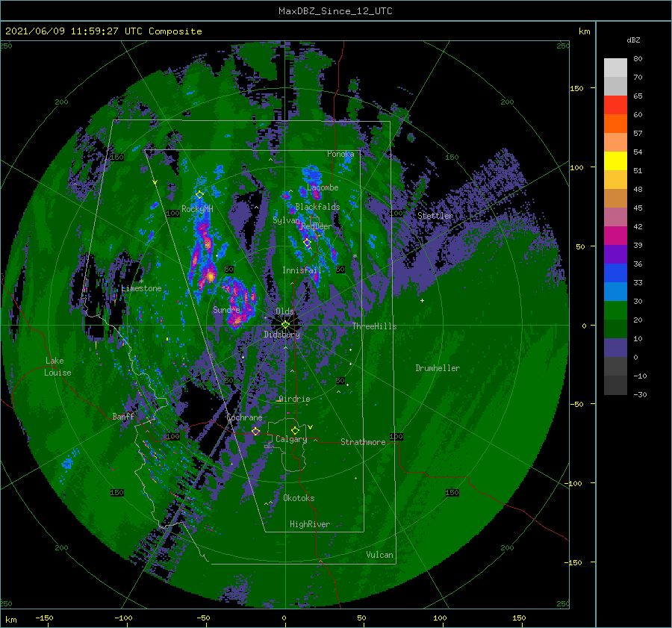The image size is (672, 628).
Task: Select the yellow radar-site marker beside Olds
Action: 285,325
